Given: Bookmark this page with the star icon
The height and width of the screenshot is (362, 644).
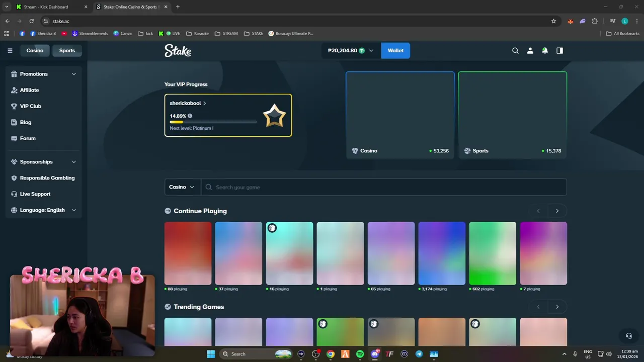Looking at the screenshot, I should pos(553,21).
